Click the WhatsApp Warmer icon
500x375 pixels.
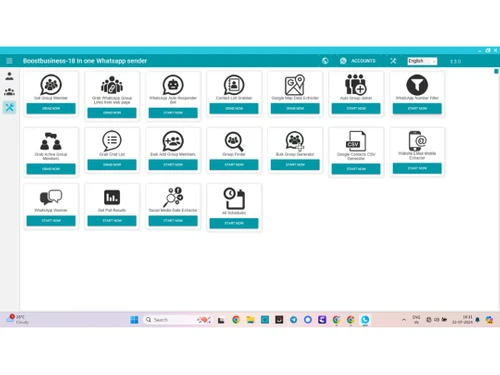[51, 197]
